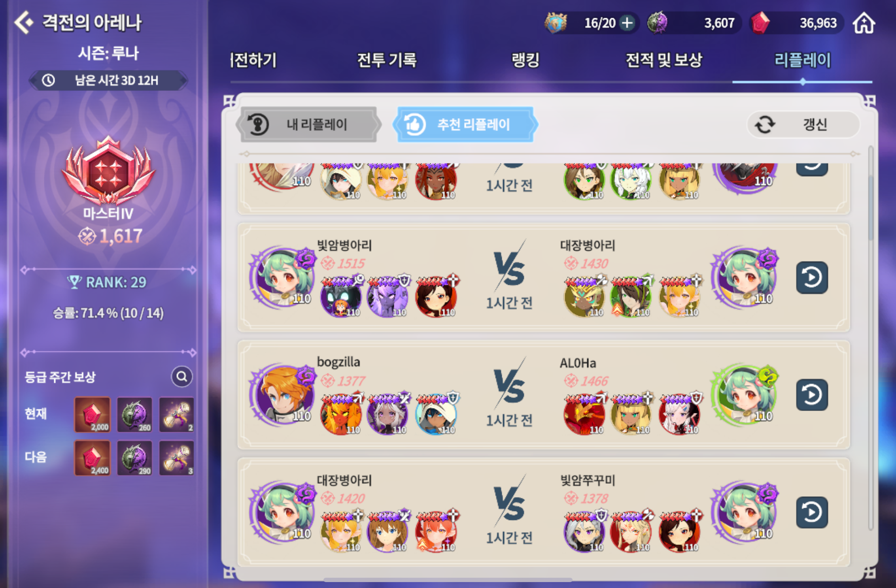Click the current 2,000 gem reward

pyautogui.click(x=92, y=414)
